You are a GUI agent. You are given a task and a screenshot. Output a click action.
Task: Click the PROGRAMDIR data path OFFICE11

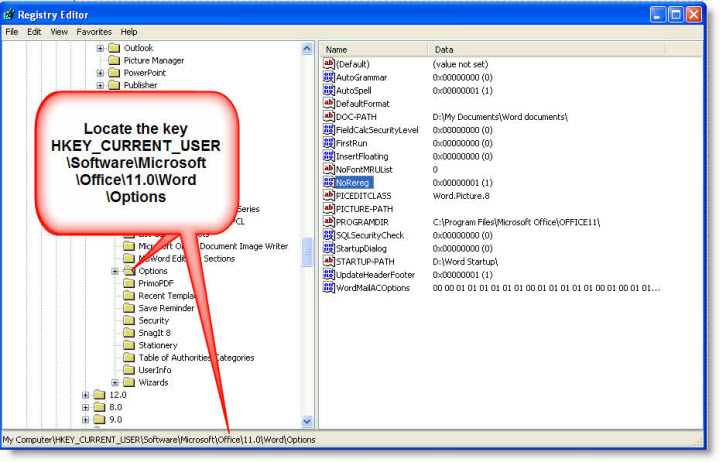516,222
